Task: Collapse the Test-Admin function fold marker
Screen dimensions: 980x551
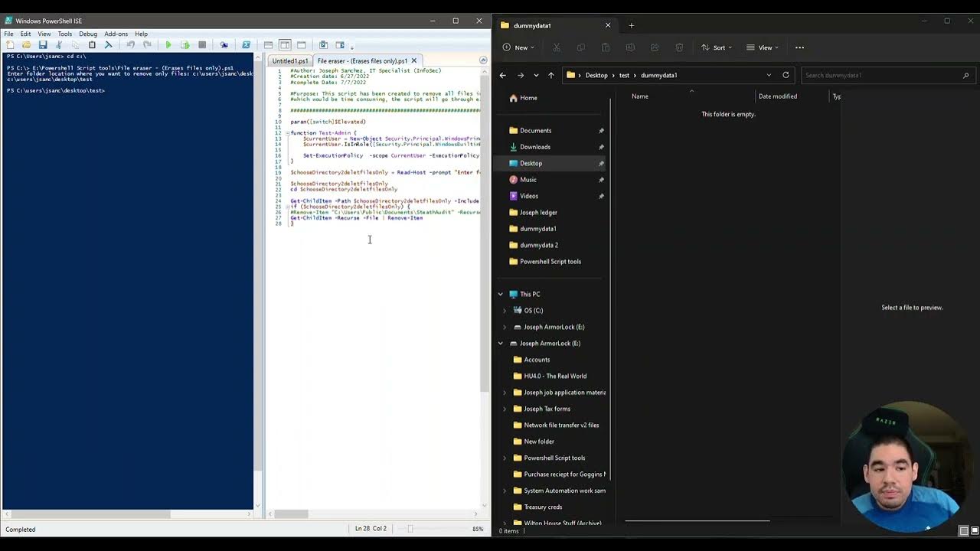Action: (x=287, y=133)
